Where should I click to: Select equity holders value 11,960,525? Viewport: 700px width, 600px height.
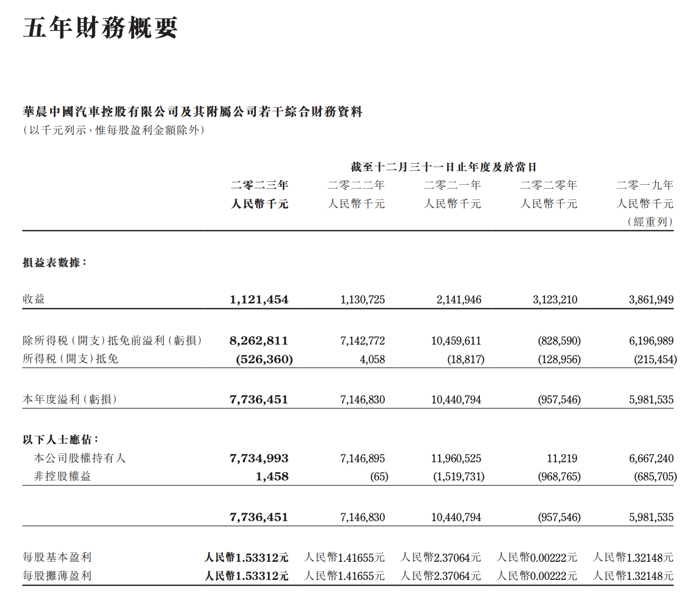click(456, 458)
